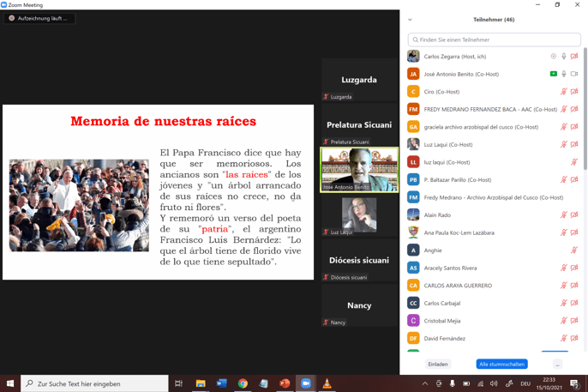
Task: Click the recording indicator beside Carlos Zegarra
Action: [x=554, y=57]
